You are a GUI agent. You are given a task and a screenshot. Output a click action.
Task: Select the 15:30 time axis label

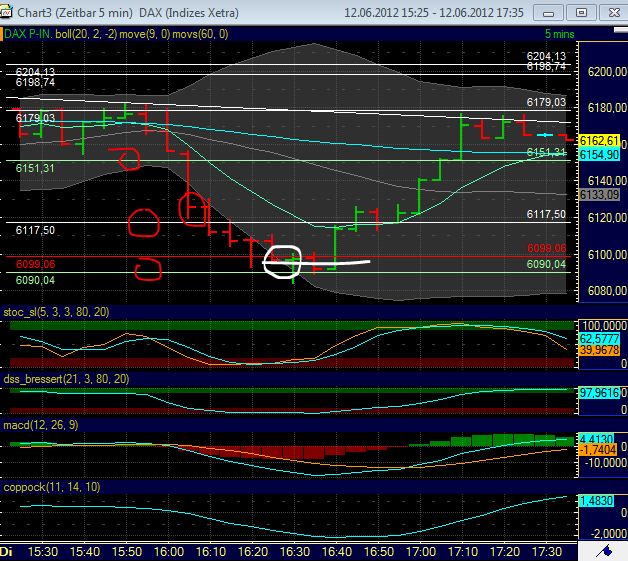[x=43, y=552]
